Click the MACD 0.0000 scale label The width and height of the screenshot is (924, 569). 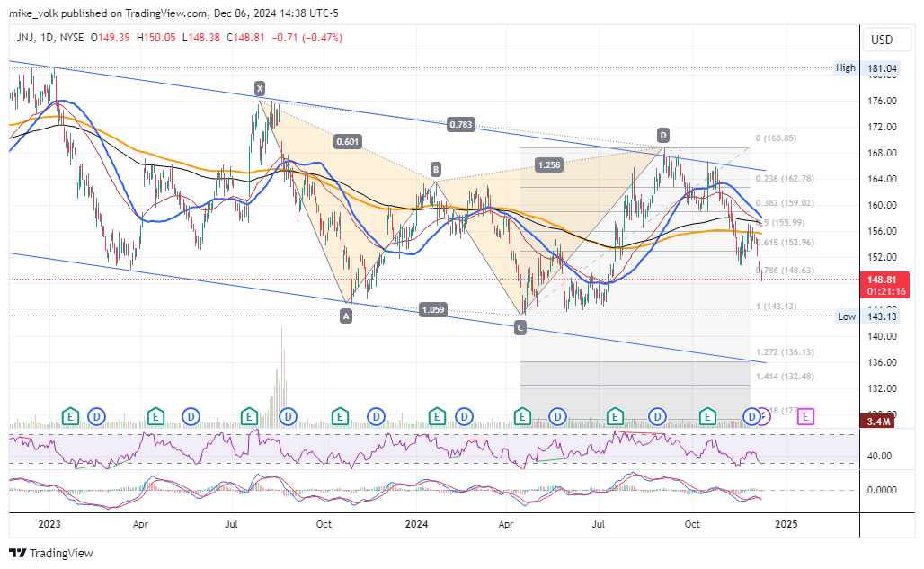[x=882, y=490]
